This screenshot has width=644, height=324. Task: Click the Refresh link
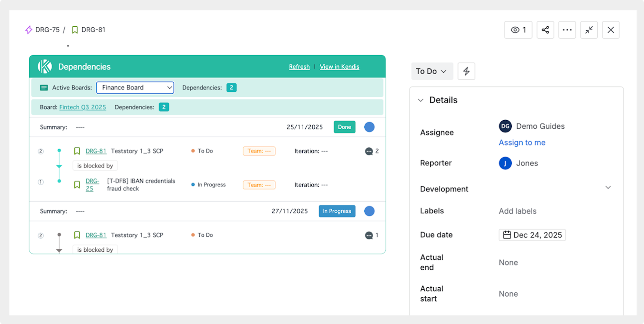coord(299,67)
